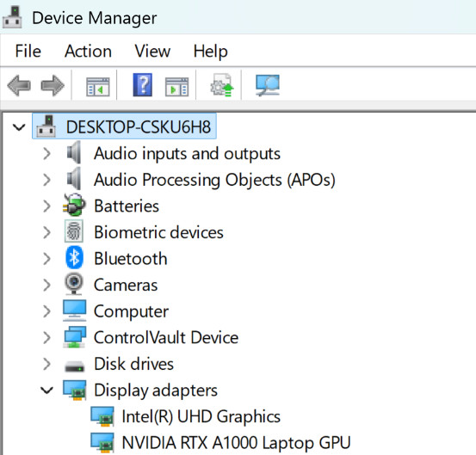Expand the Computer category chevron
This screenshot has height=455, width=476.
pos(46,311)
